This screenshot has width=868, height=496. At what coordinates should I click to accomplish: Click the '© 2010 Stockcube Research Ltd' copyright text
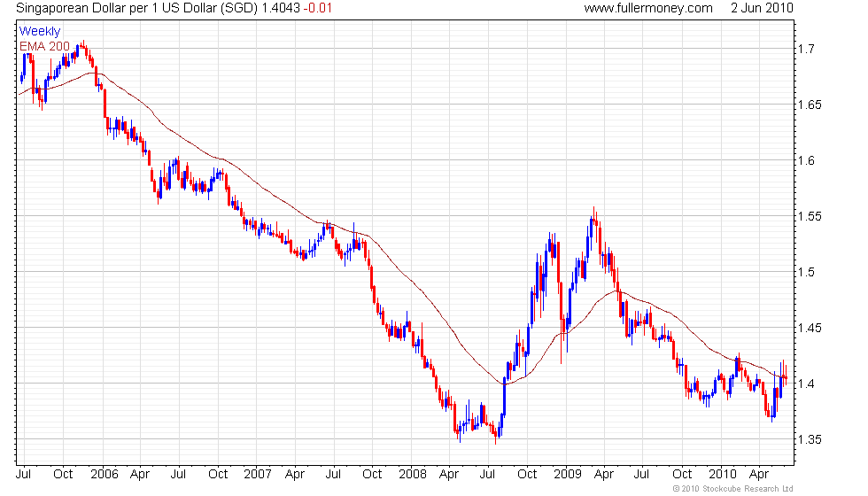tap(733, 489)
